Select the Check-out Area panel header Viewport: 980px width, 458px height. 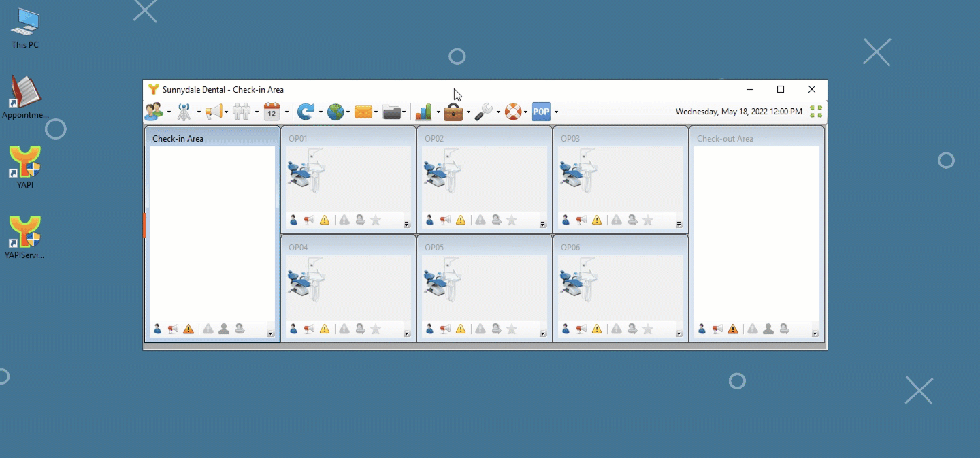click(x=725, y=139)
